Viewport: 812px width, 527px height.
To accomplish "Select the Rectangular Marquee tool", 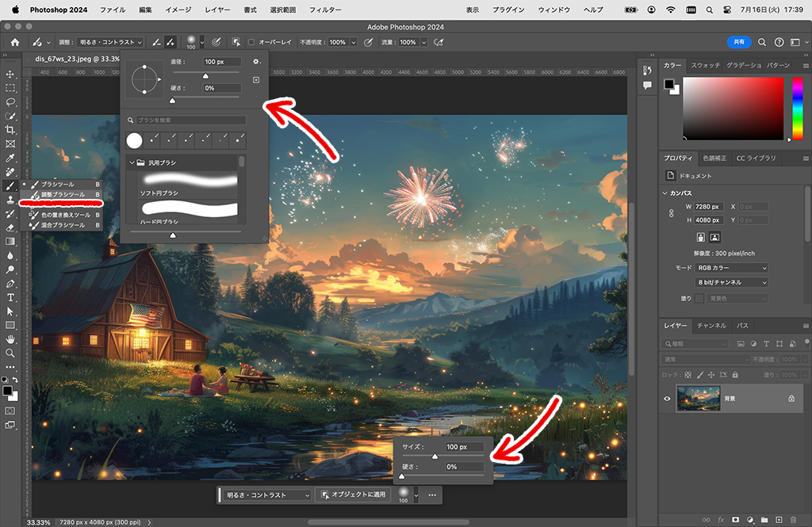I will (x=10, y=88).
